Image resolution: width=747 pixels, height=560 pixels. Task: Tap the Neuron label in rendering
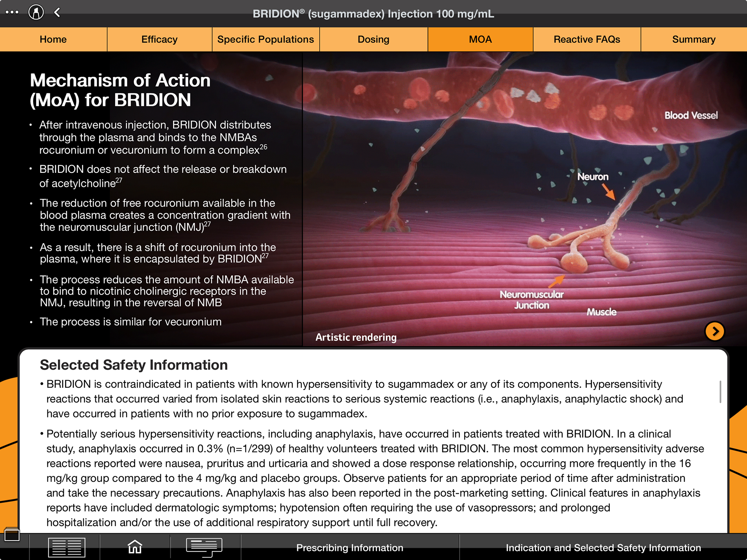593,177
